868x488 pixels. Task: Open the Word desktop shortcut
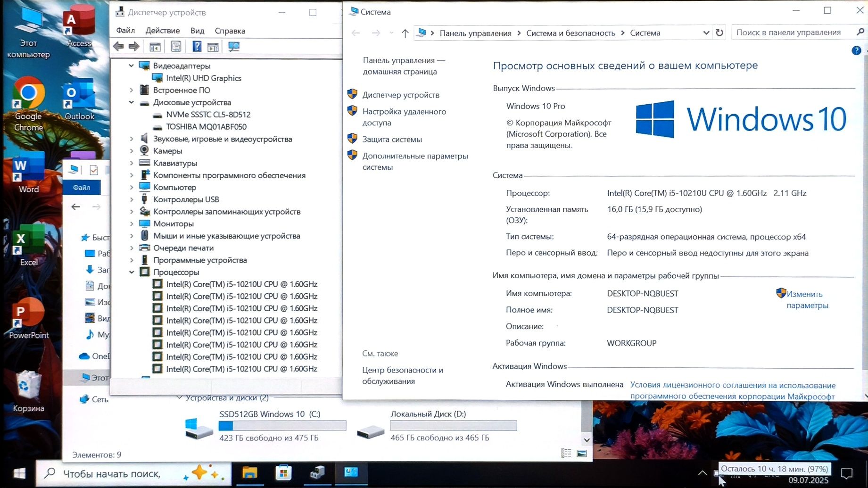click(x=28, y=173)
